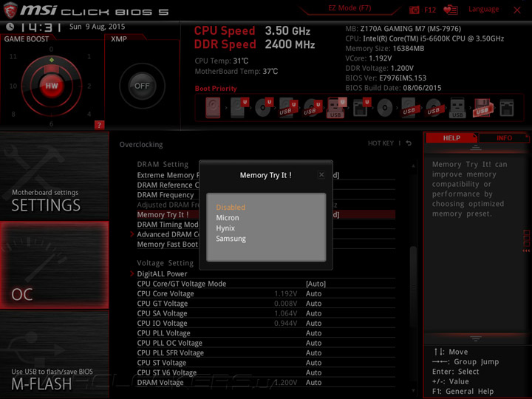532x399 pixels.
Task: Select the UEFI hard disk boot icon
Action: point(239,108)
